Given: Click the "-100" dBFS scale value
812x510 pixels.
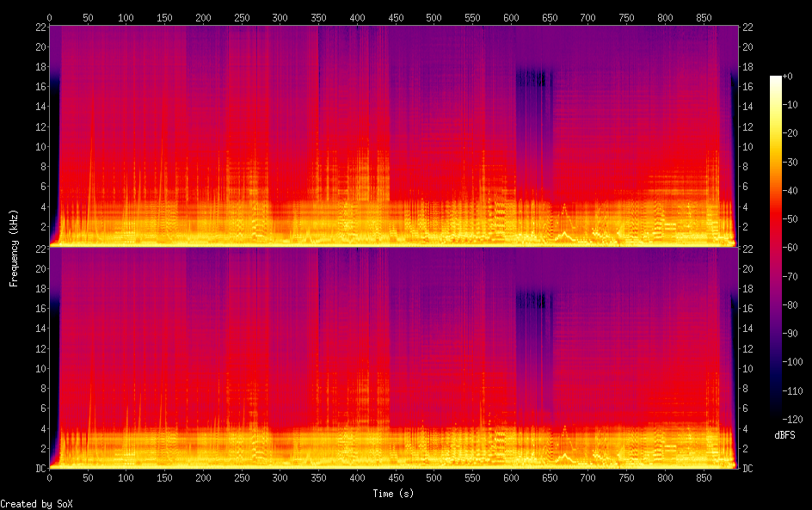Looking at the screenshot, I should point(792,362).
